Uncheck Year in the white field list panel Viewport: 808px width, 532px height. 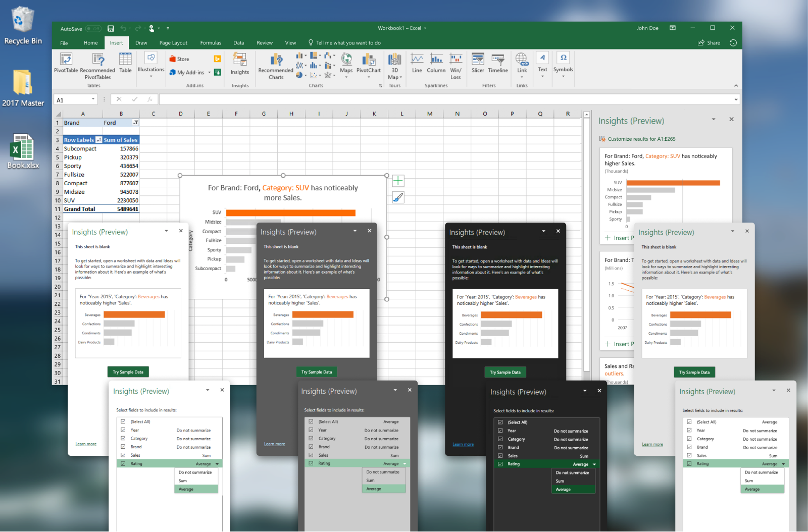[x=123, y=430]
